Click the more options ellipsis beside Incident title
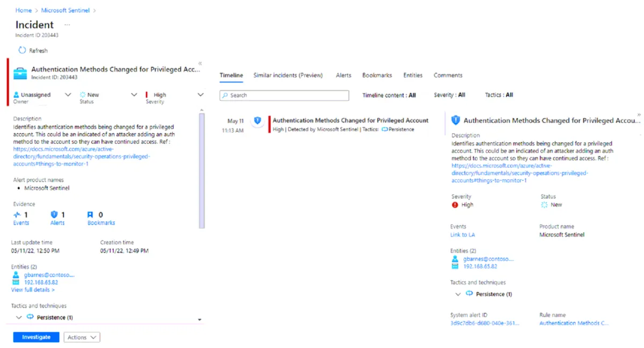The height and width of the screenshot is (348, 644). click(x=67, y=25)
